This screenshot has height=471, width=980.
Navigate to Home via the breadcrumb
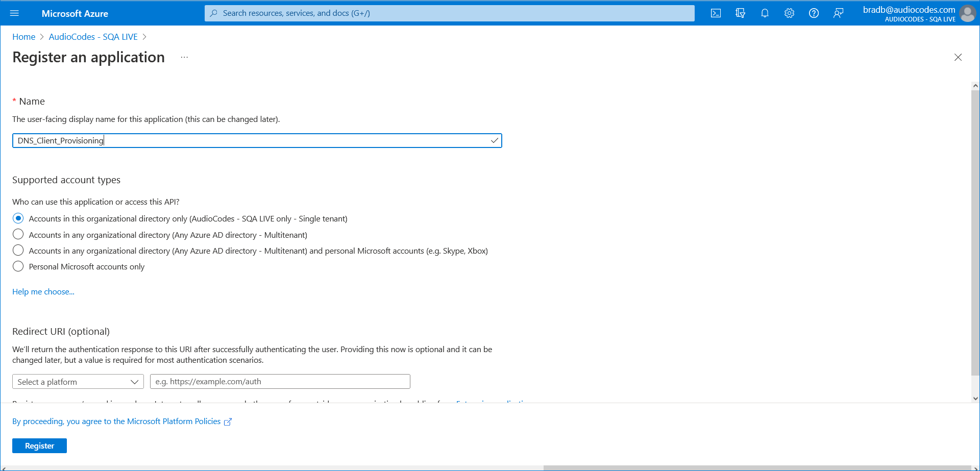point(23,36)
